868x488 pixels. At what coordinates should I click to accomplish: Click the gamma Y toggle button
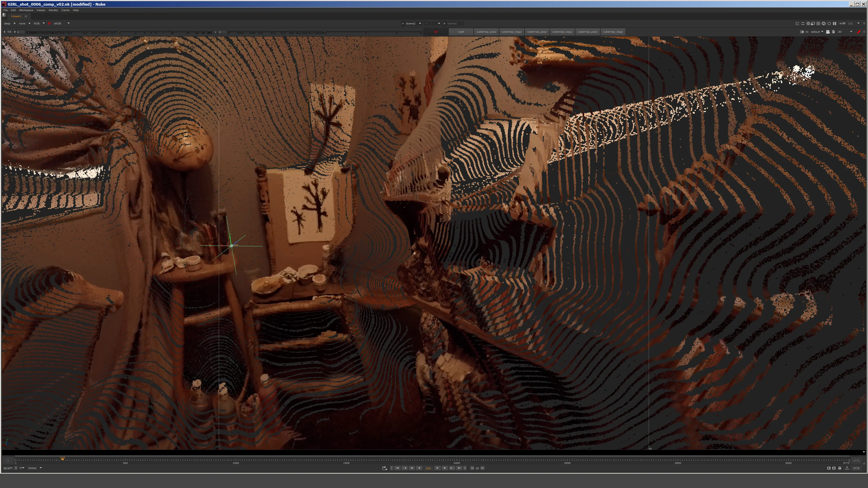click(x=215, y=32)
